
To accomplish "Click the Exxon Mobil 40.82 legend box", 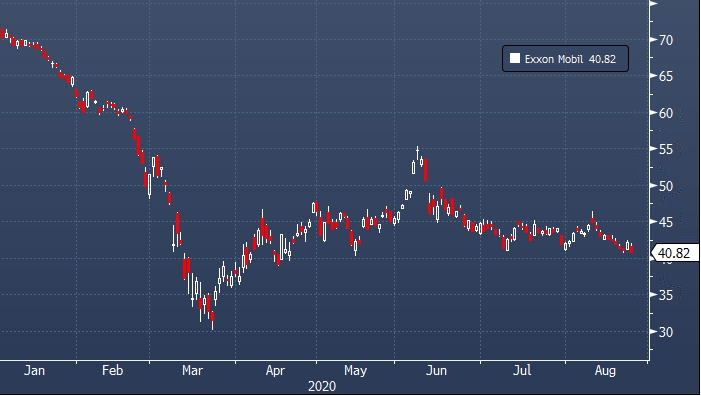I will point(565,59).
